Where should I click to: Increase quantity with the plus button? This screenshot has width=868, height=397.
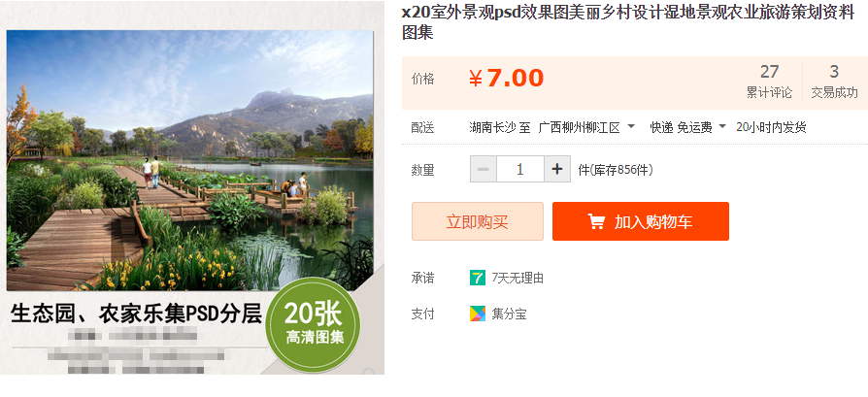557,169
